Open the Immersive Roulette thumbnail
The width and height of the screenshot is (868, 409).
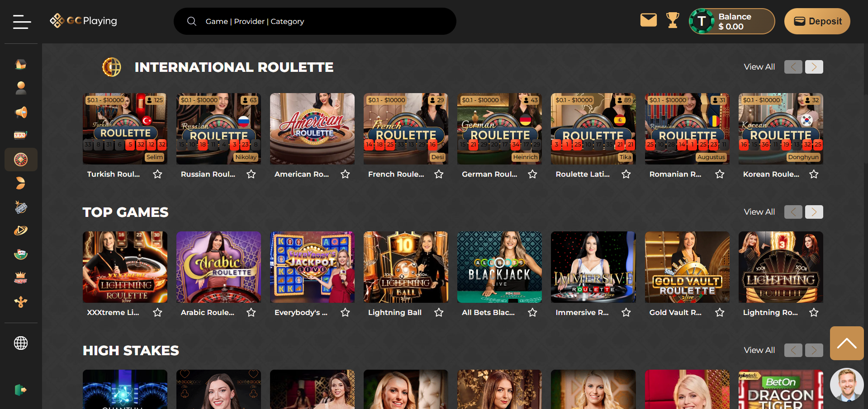[593, 267]
